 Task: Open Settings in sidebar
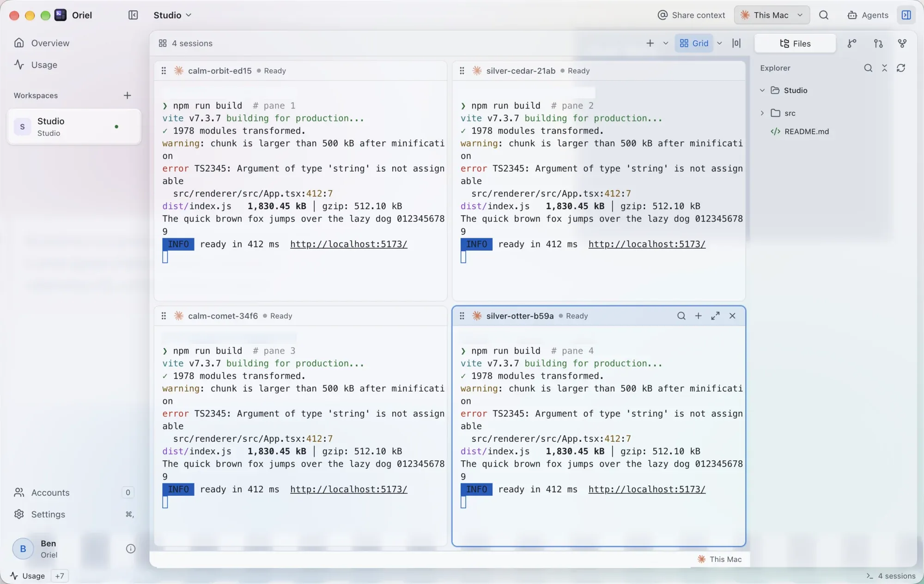(x=74, y=514)
